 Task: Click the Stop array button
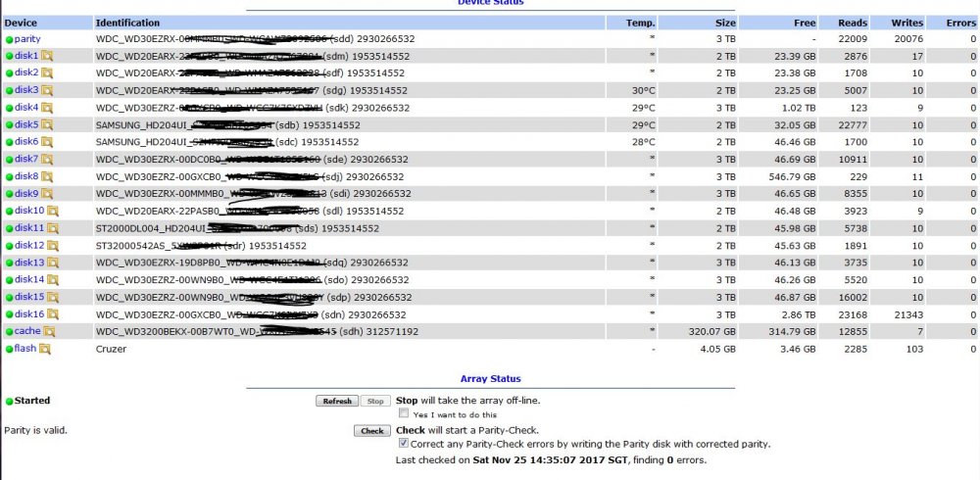click(375, 402)
